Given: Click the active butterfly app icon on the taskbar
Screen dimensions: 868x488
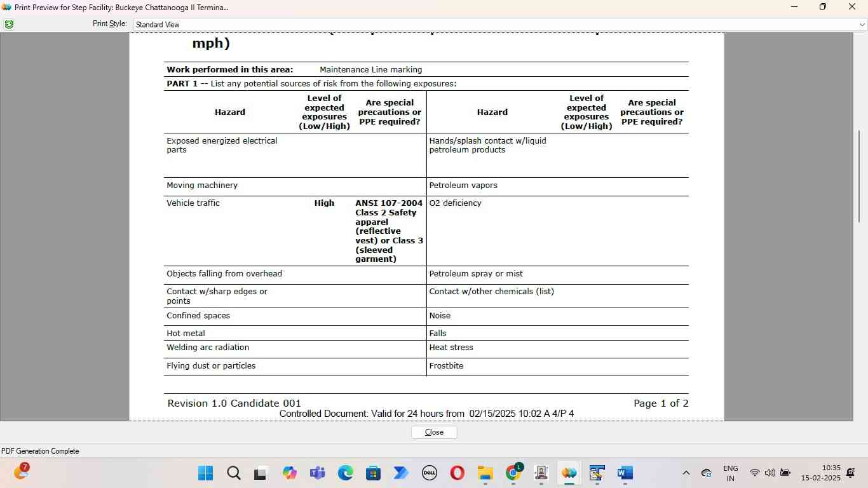Looking at the screenshot, I should tap(569, 473).
